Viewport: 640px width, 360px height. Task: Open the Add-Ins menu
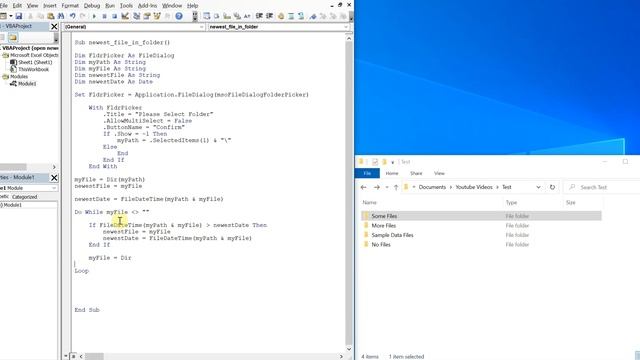click(147, 6)
